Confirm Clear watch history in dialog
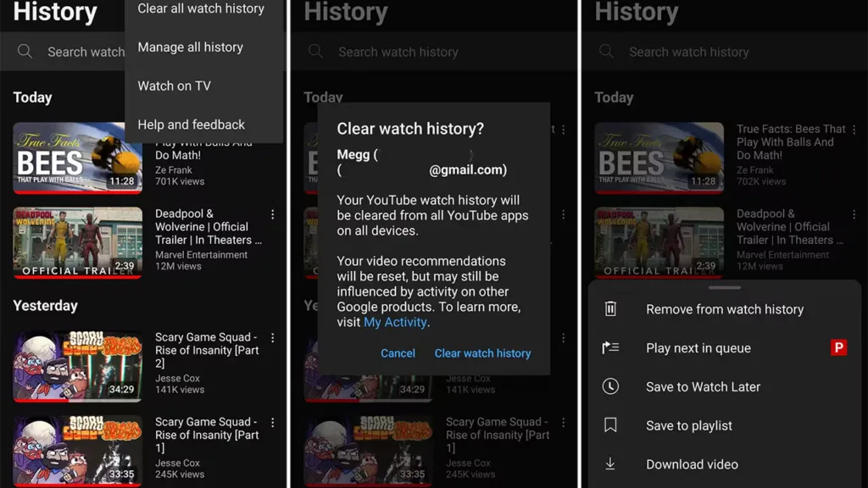 pyautogui.click(x=482, y=353)
